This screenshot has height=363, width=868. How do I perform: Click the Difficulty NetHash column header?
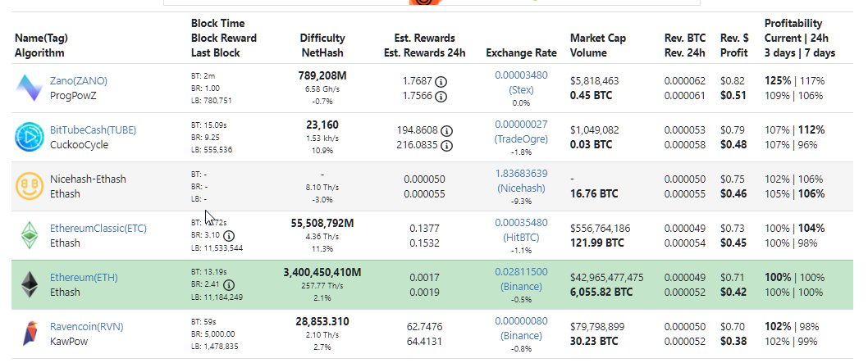coord(322,45)
